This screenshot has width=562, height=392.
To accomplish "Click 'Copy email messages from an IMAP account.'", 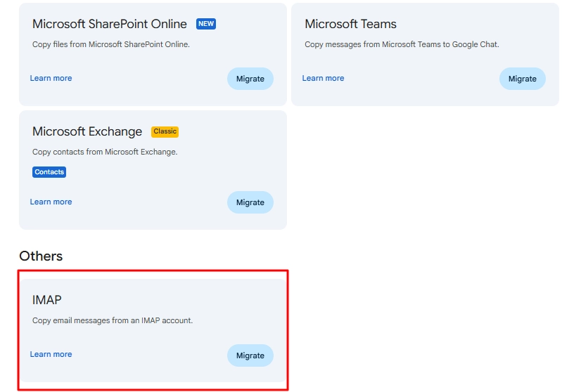I will click(x=113, y=320).
